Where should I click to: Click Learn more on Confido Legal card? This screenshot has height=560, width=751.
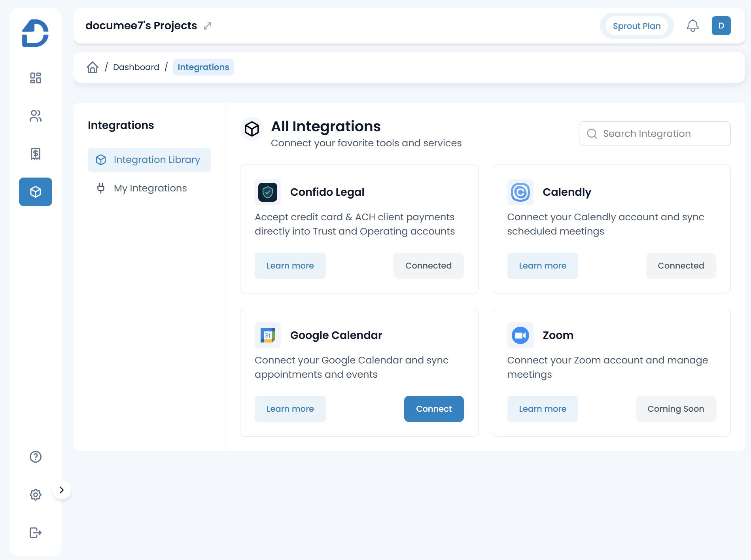pyautogui.click(x=290, y=266)
